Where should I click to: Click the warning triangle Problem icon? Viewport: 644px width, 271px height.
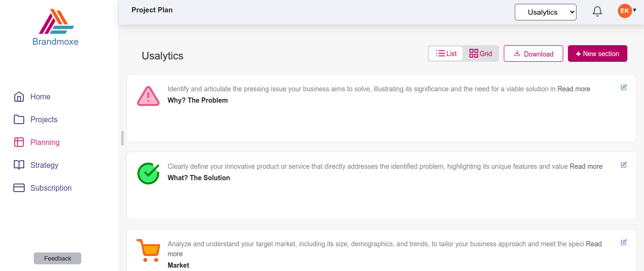[x=148, y=96]
